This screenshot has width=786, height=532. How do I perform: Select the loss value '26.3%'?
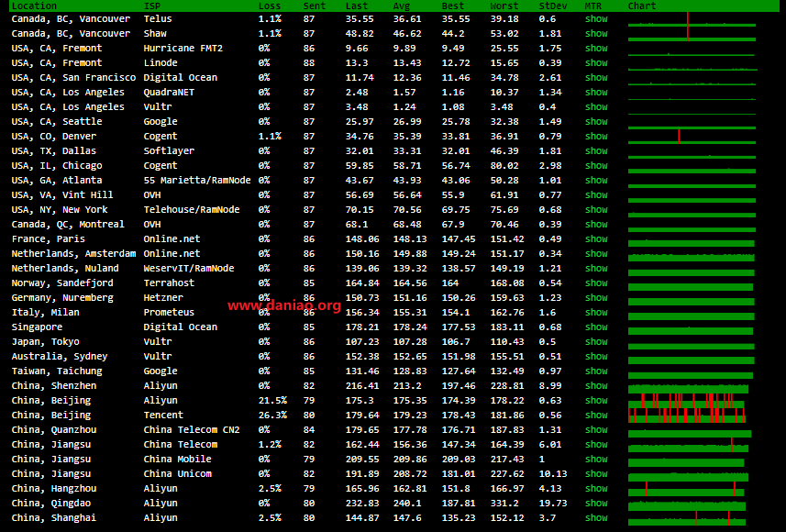click(x=272, y=416)
